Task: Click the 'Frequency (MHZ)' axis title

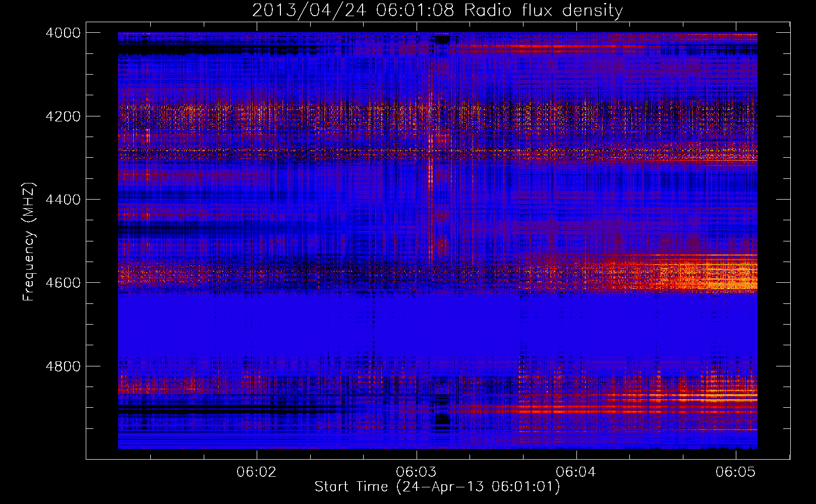Action: 29,242
